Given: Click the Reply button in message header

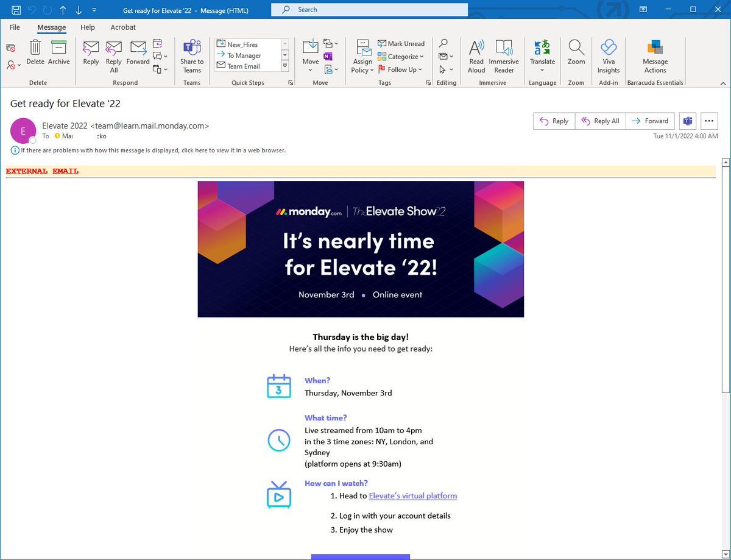Looking at the screenshot, I should (554, 121).
